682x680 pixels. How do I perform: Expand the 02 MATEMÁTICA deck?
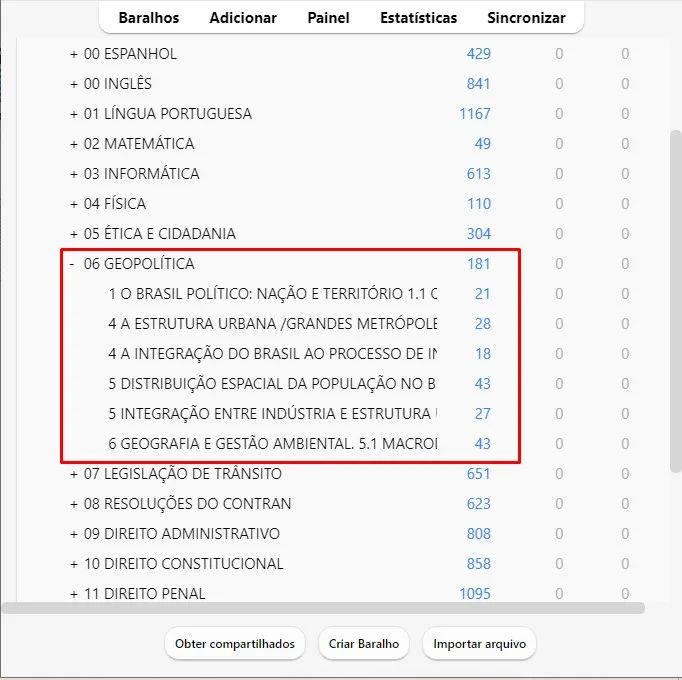(x=74, y=144)
